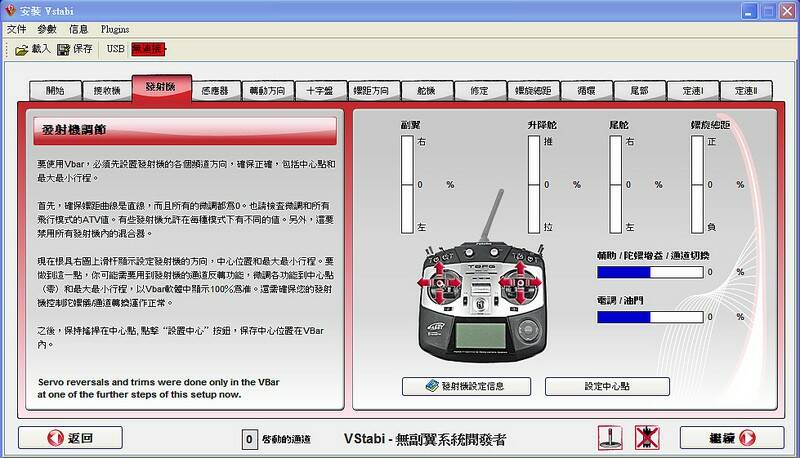Click the right stick arrows on transmitter image
Viewport: 800px width, 458px height.
tap(520, 282)
